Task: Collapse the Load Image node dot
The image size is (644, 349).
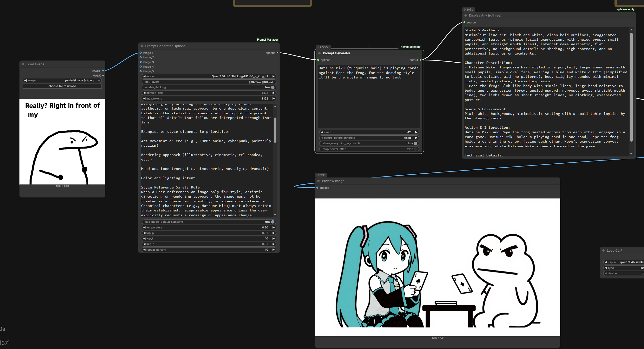Action: (23, 64)
